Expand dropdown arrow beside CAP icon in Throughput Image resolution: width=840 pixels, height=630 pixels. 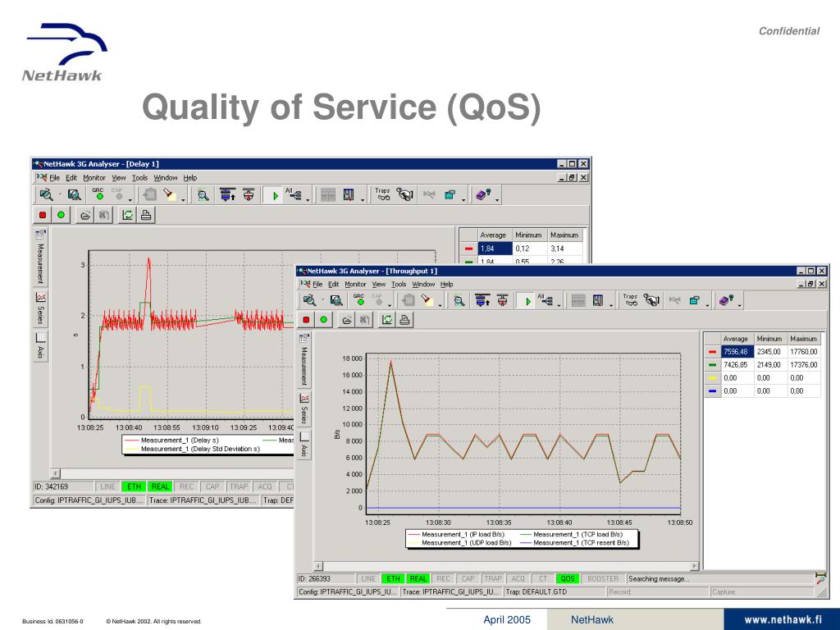(390, 304)
